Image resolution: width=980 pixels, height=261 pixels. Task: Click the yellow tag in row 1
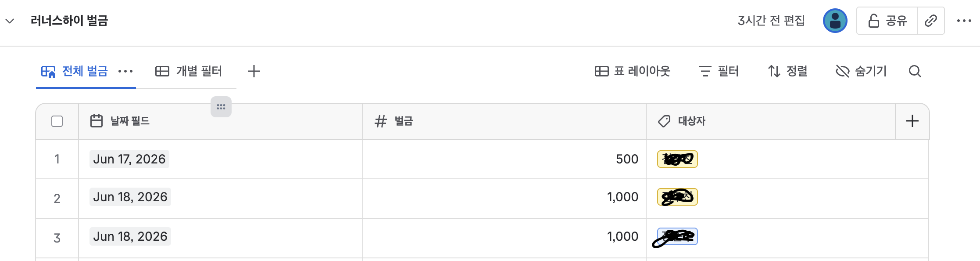[677, 159]
